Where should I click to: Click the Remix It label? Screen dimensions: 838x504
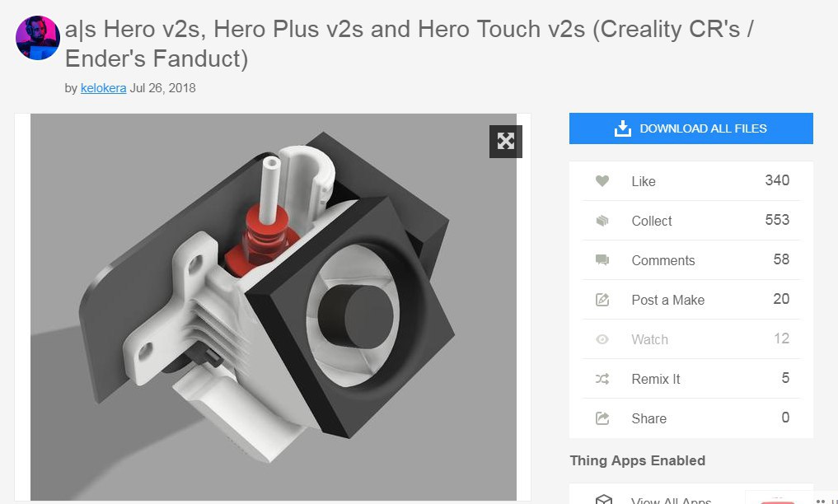point(656,379)
